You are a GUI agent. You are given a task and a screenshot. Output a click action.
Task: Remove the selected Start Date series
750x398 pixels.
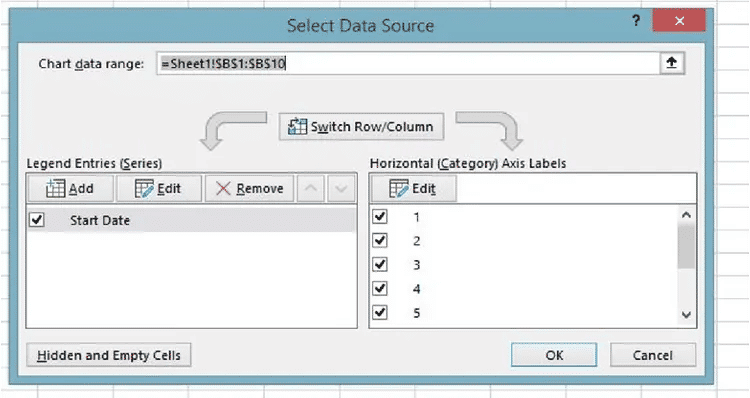coord(249,188)
